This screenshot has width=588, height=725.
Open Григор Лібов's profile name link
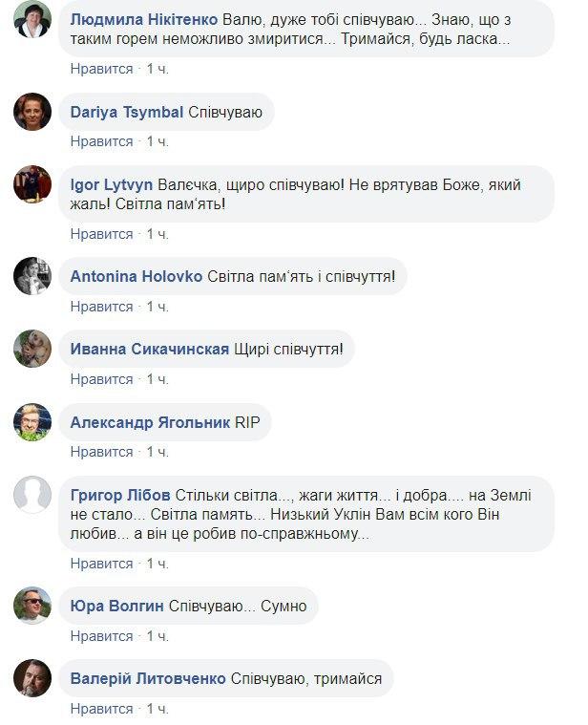coord(120,496)
